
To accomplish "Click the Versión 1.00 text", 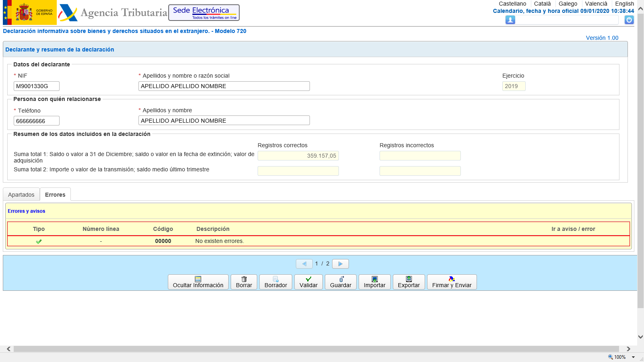I will click(602, 38).
